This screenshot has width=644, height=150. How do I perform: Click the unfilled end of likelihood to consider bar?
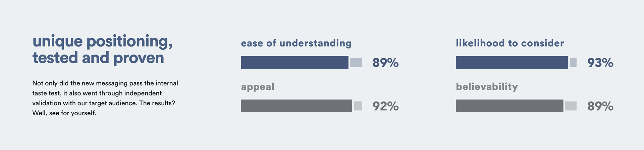click(573, 63)
